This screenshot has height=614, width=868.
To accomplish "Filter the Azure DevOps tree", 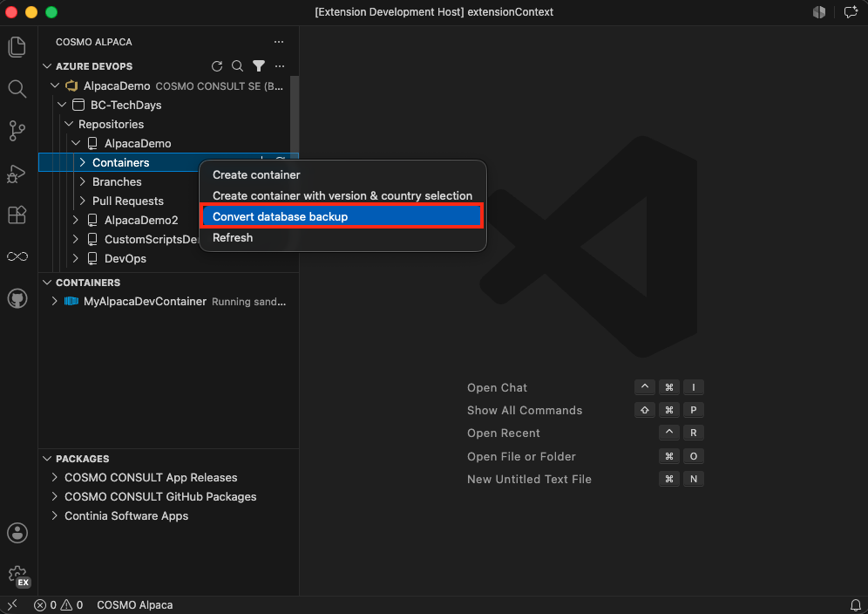I will pos(259,66).
